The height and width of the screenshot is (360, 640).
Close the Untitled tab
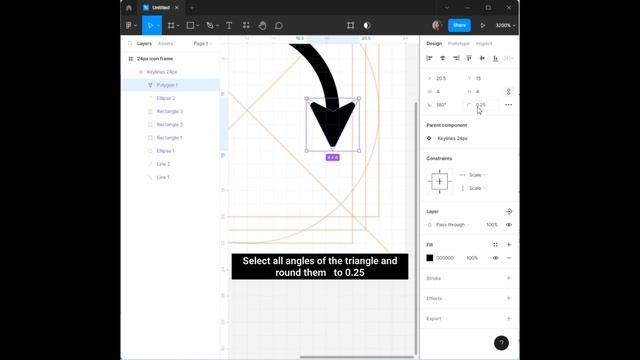(x=177, y=8)
